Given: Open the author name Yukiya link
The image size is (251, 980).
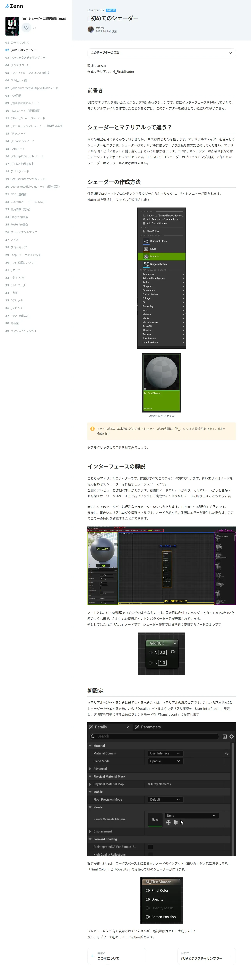Looking at the screenshot, I should (x=100, y=27).
